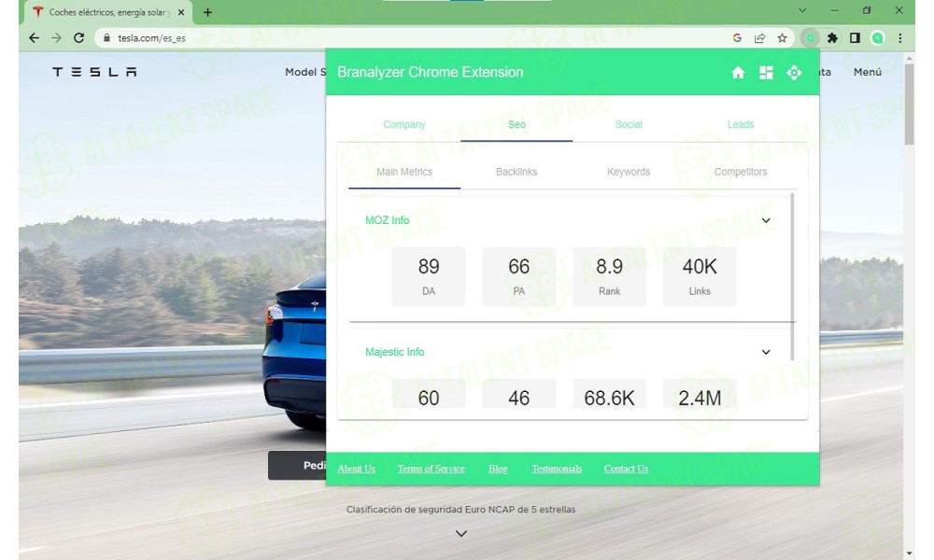The height and width of the screenshot is (560, 934).
Task: Open the About Us link
Action: pos(356,469)
